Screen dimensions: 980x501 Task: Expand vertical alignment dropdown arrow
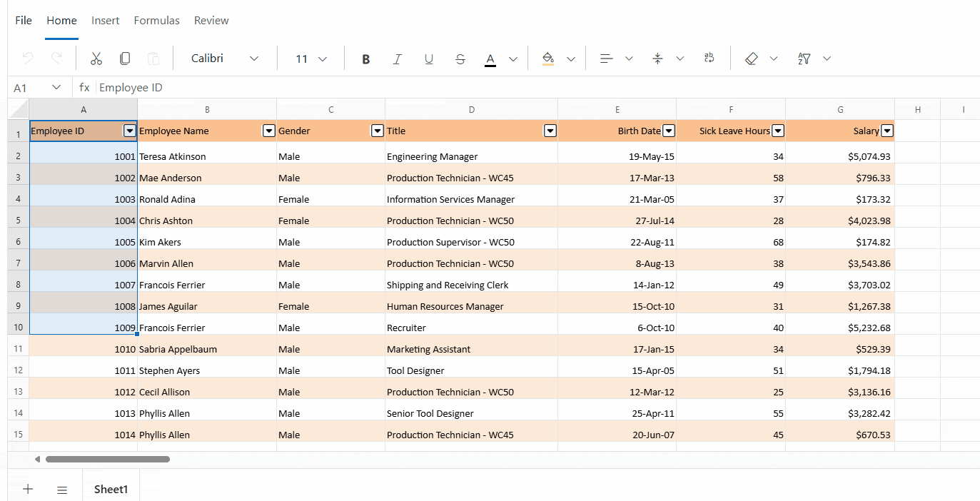point(680,59)
